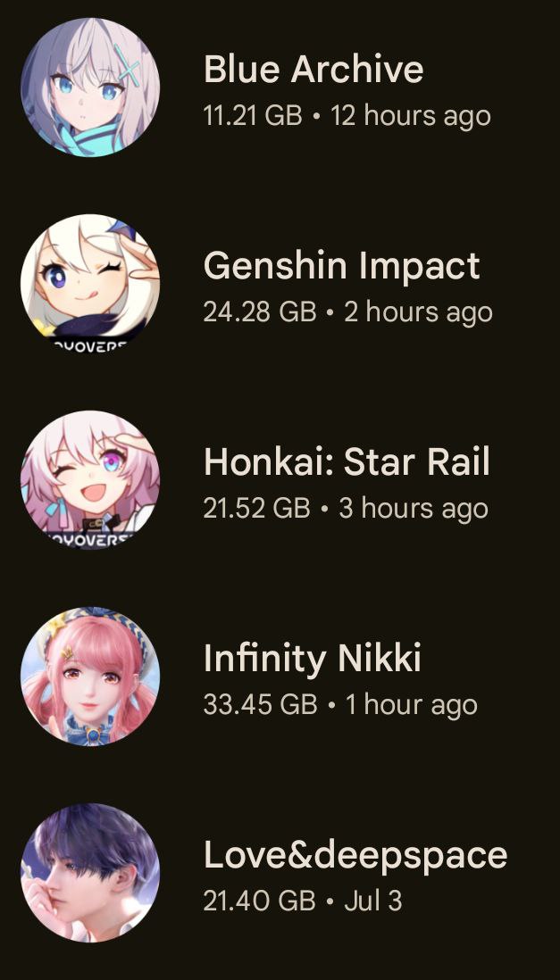The image size is (560, 980).
Task: Tap the Infinity Nikki app icon
Action: click(x=90, y=676)
